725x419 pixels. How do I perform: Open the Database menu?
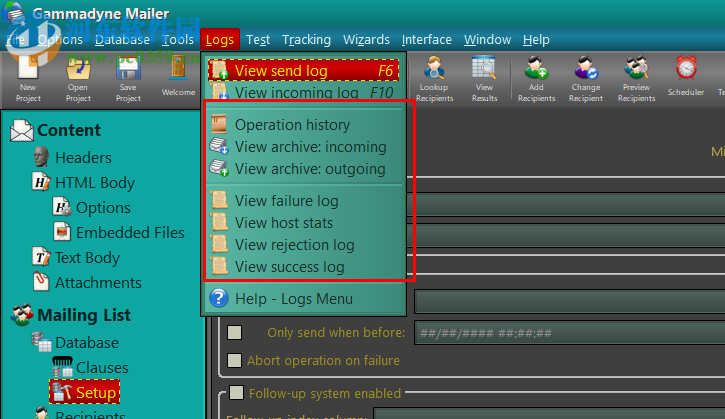click(122, 40)
